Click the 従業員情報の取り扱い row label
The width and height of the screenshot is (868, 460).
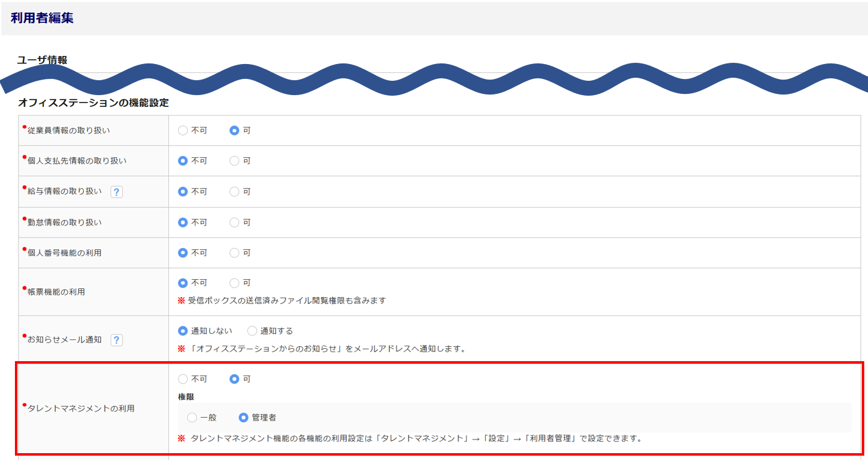[69, 131]
